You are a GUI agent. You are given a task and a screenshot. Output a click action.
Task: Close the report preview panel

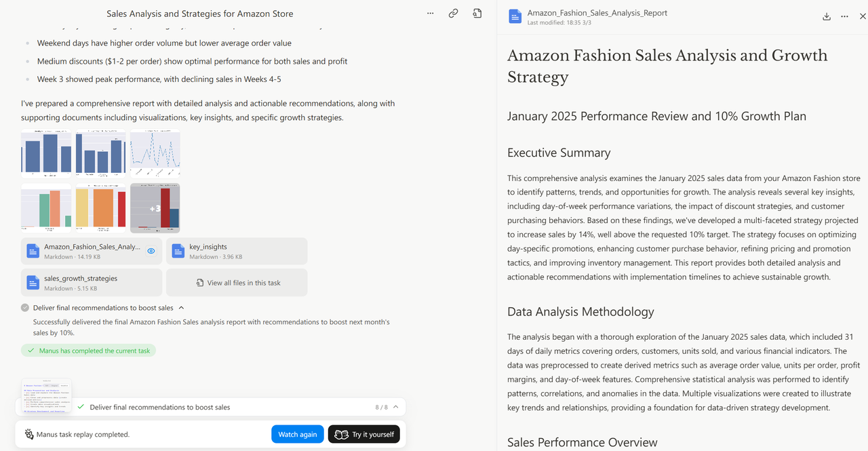point(863,16)
